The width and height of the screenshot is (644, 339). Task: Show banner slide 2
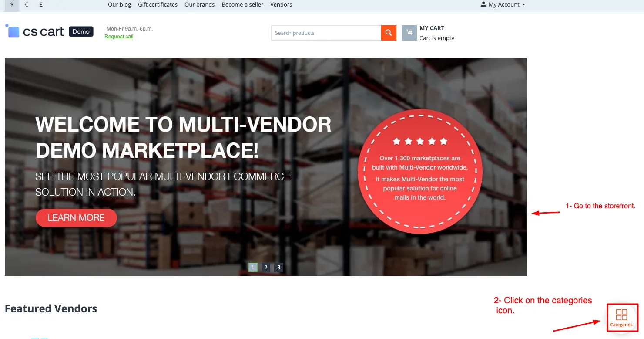pyautogui.click(x=266, y=267)
